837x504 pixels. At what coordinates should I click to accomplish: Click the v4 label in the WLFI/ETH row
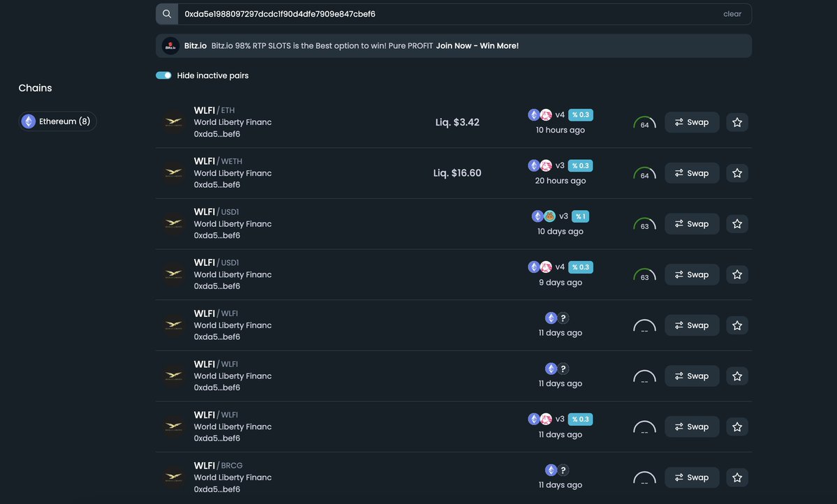coord(560,114)
